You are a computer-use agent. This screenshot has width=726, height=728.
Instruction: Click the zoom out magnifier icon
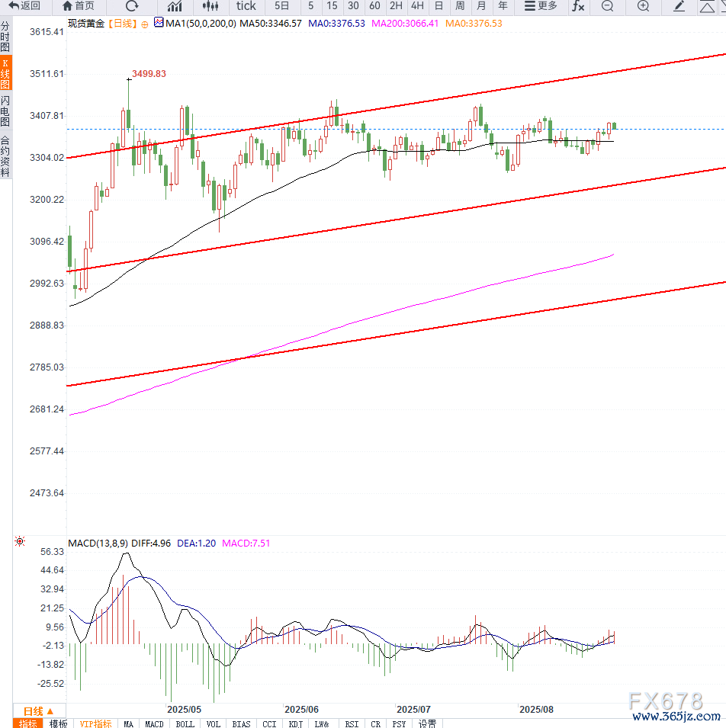[607, 6]
